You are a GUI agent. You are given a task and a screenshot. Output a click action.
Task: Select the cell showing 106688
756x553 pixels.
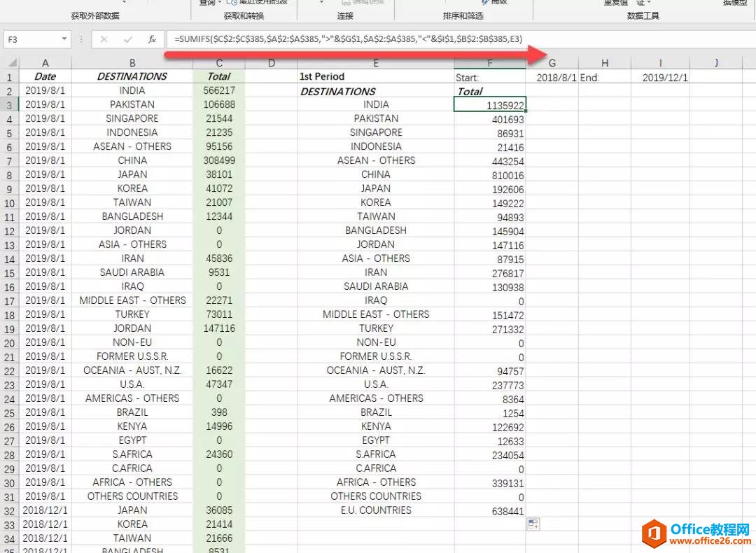coord(219,104)
